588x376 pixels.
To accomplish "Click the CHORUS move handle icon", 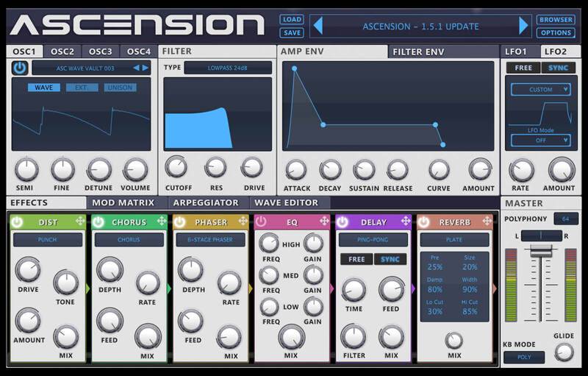I will click(162, 221).
